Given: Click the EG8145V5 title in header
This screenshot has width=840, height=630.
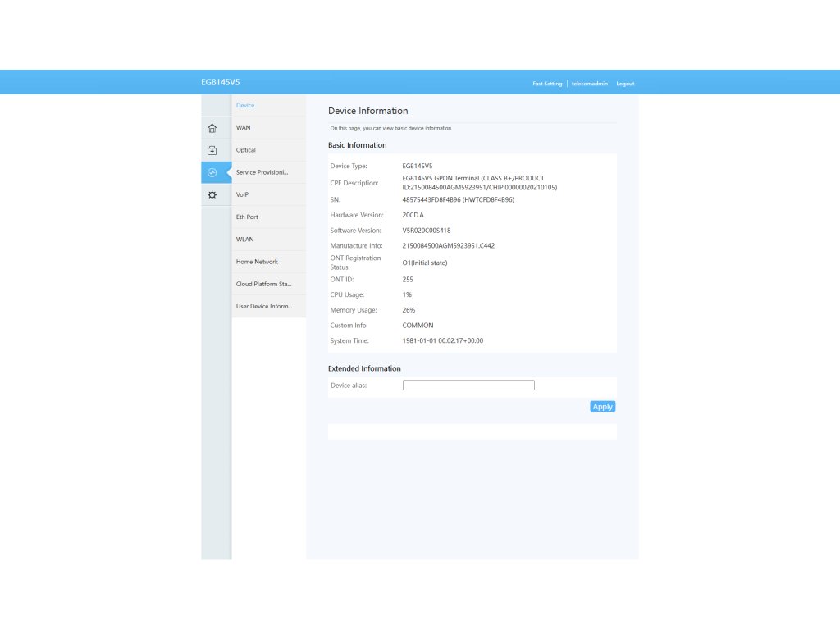Looking at the screenshot, I should [221, 83].
